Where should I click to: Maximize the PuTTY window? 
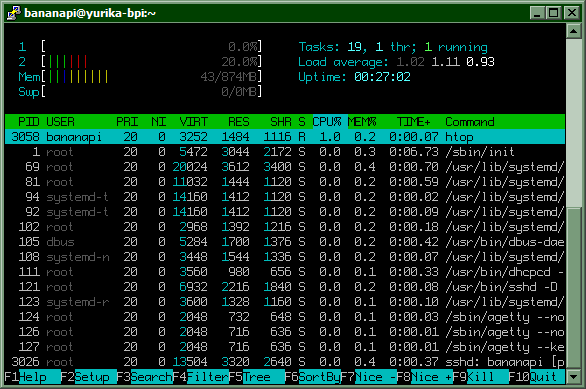[553, 13]
